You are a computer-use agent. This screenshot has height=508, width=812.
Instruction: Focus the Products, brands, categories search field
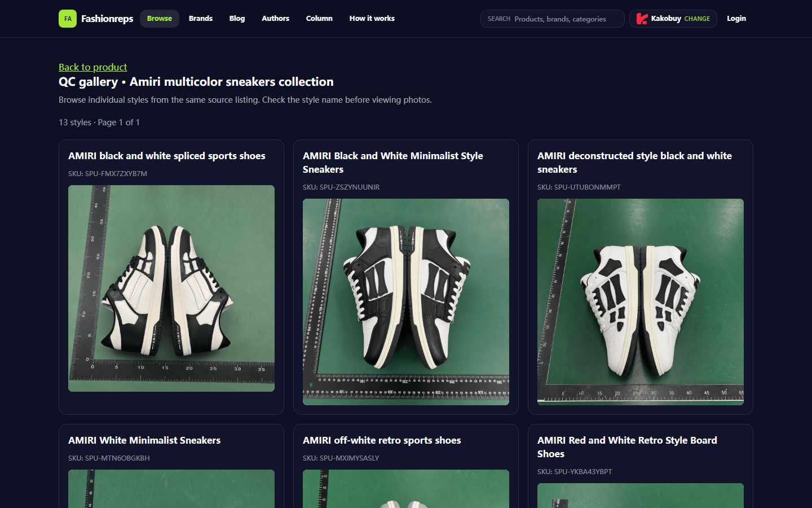[553, 19]
